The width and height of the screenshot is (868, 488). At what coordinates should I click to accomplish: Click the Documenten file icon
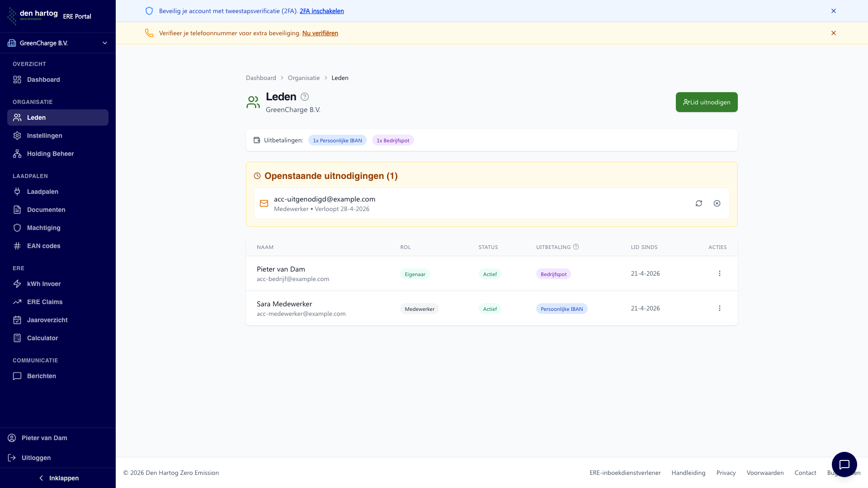click(17, 210)
